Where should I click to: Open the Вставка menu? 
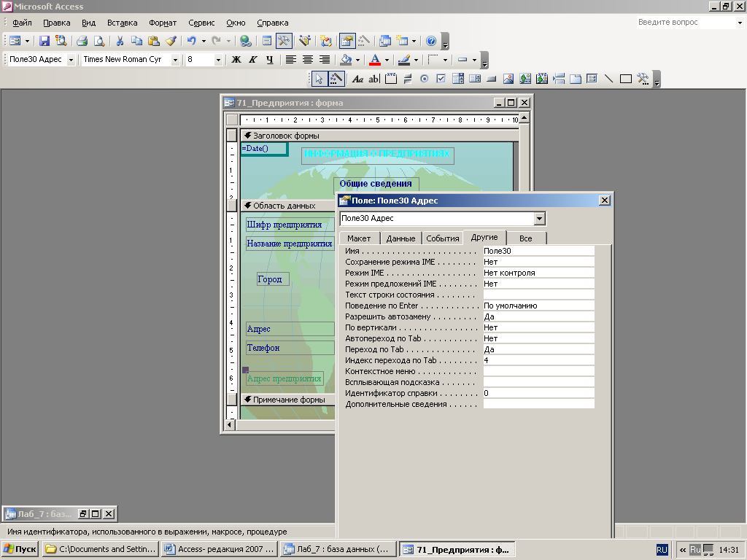[122, 23]
